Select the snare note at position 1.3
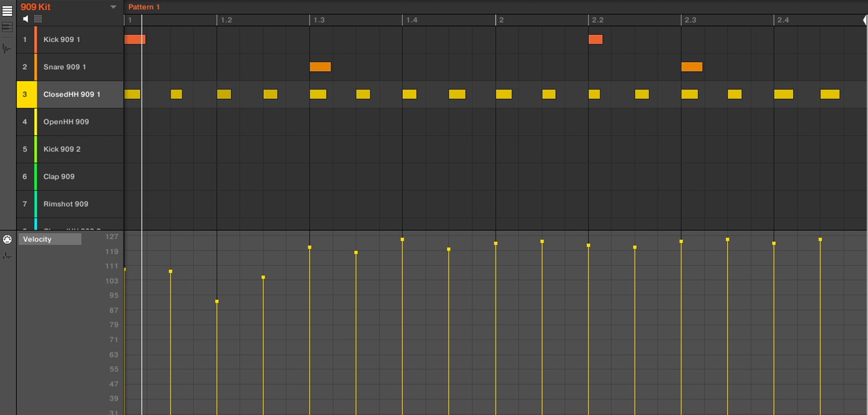868x415 pixels. 320,67
